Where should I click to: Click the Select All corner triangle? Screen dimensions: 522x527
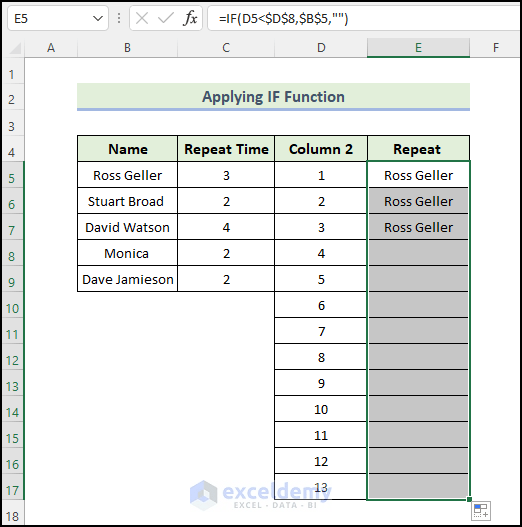(x=15, y=48)
